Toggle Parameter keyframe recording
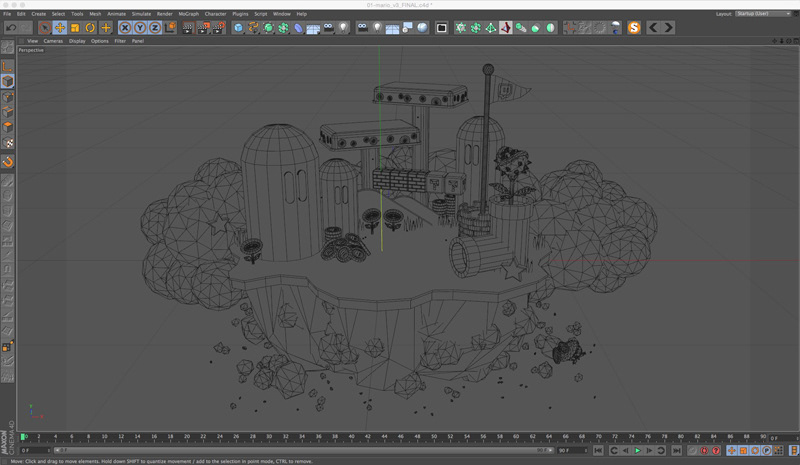The image size is (800, 465). click(x=767, y=450)
